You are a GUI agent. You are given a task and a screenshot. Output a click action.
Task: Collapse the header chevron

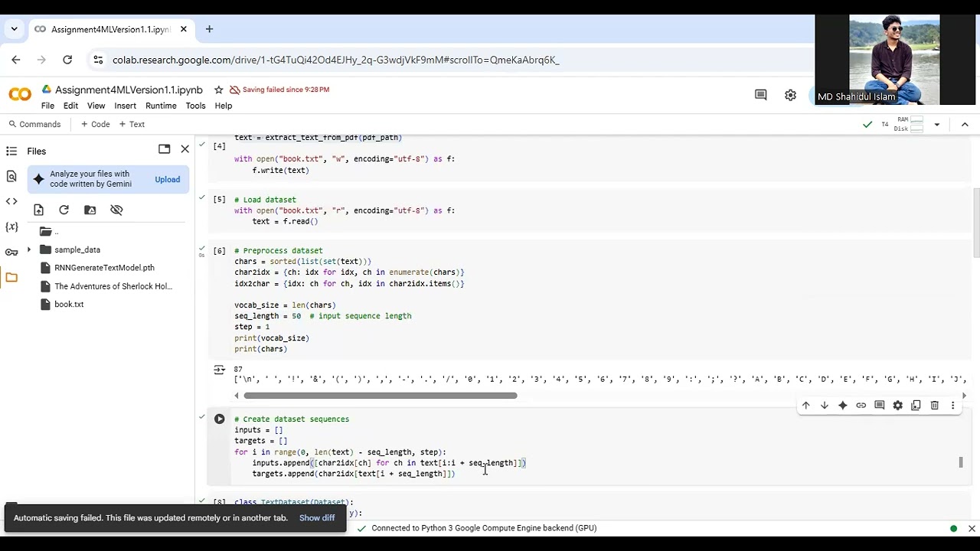[965, 124]
